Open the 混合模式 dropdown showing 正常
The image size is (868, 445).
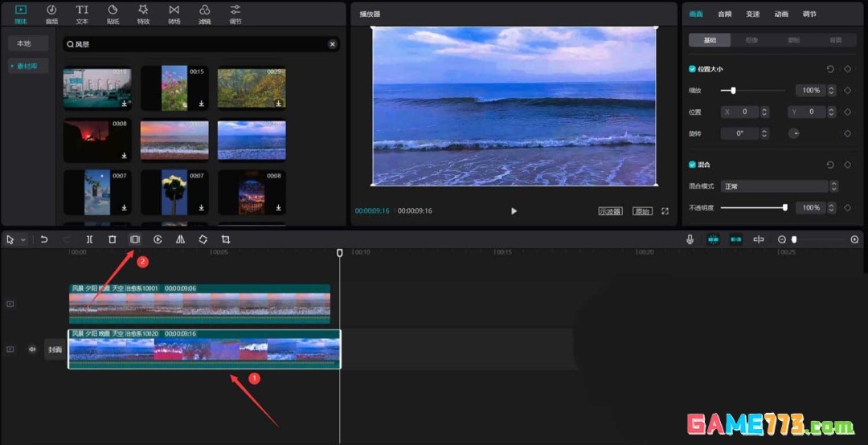click(x=775, y=186)
